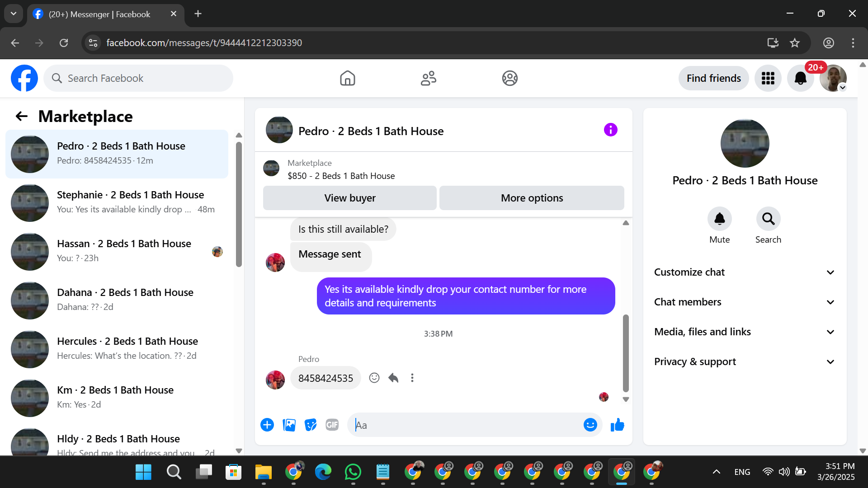Click the conversation list scrollbar thumb

pos(239,204)
